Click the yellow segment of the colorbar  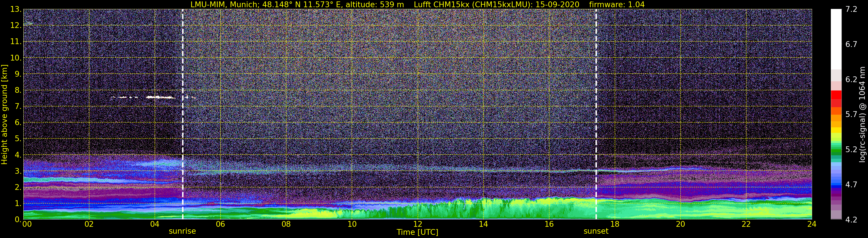[x=836, y=130]
